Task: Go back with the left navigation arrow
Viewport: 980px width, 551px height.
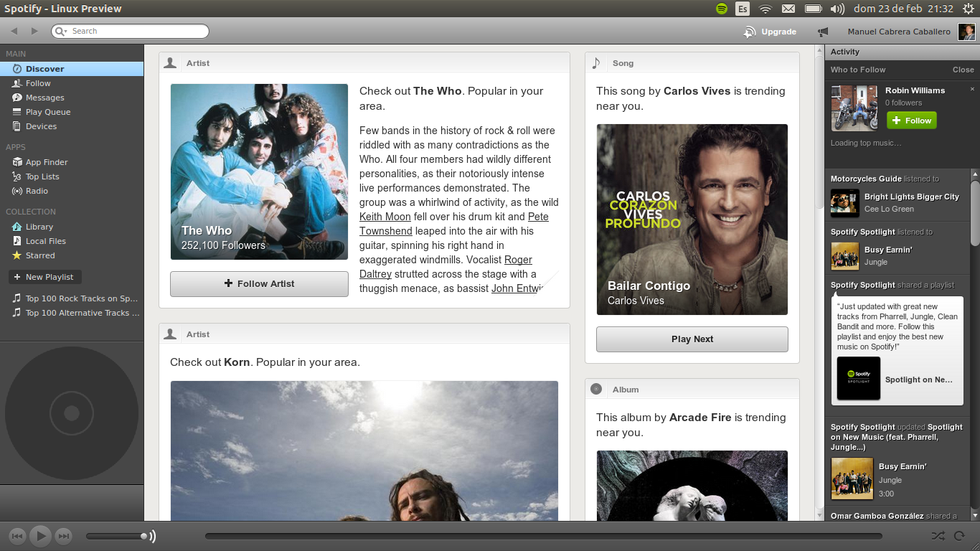Action: click(x=14, y=31)
